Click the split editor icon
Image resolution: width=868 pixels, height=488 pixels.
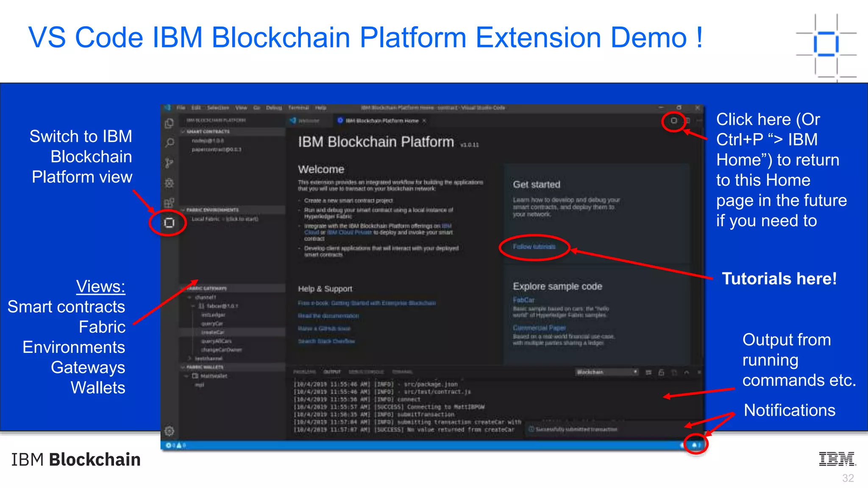pyautogui.click(x=687, y=121)
